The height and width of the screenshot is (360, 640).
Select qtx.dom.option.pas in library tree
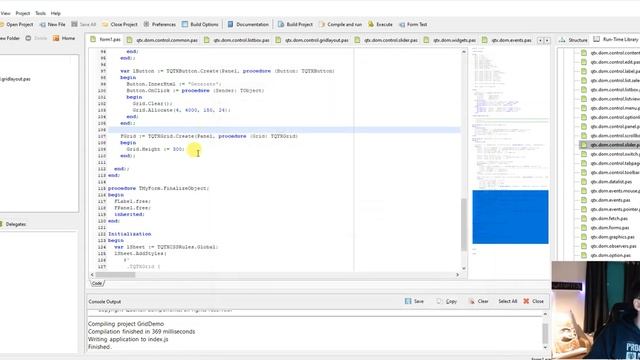point(606,256)
